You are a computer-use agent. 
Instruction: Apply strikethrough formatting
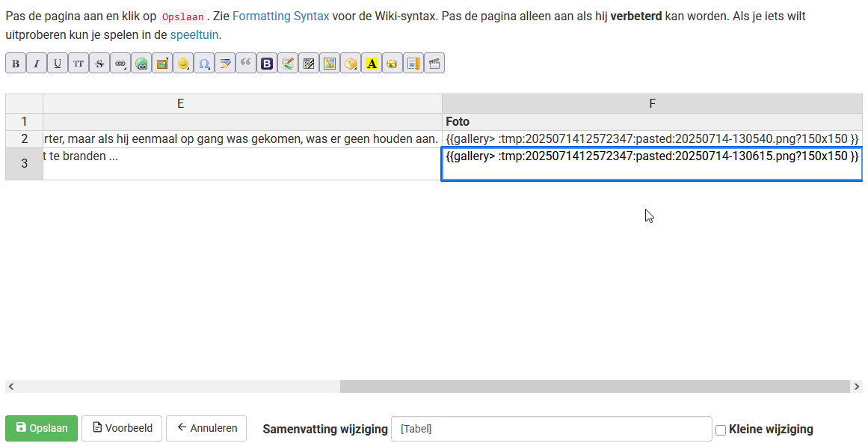click(x=99, y=64)
